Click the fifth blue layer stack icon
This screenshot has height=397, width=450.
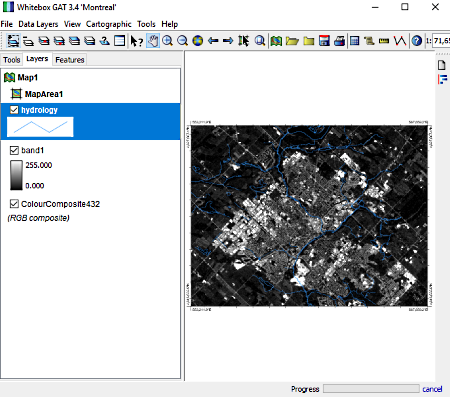[x=74, y=41]
